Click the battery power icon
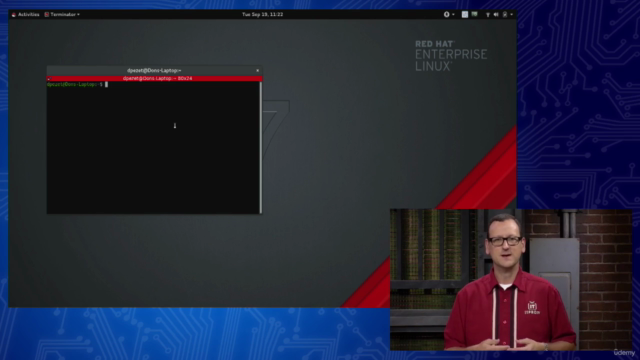Viewport: 640px width, 360px height. [x=505, y=15]
